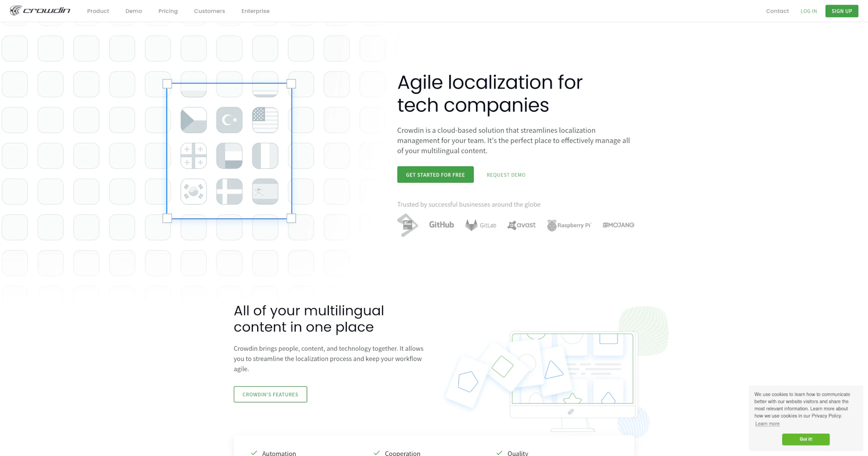
Task: Click the Spain flag icon
Action: click(x=265, y=192)
